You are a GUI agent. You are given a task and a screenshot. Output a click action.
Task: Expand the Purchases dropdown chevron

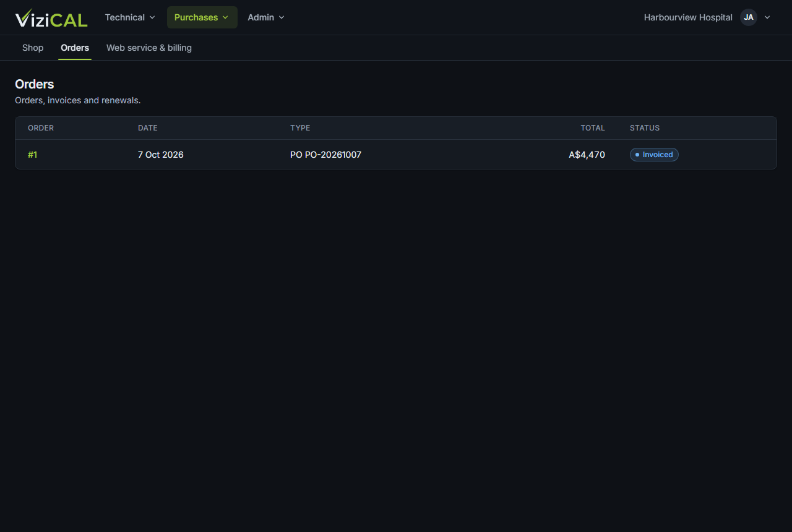pyautogui.click(x=225, y=17)
